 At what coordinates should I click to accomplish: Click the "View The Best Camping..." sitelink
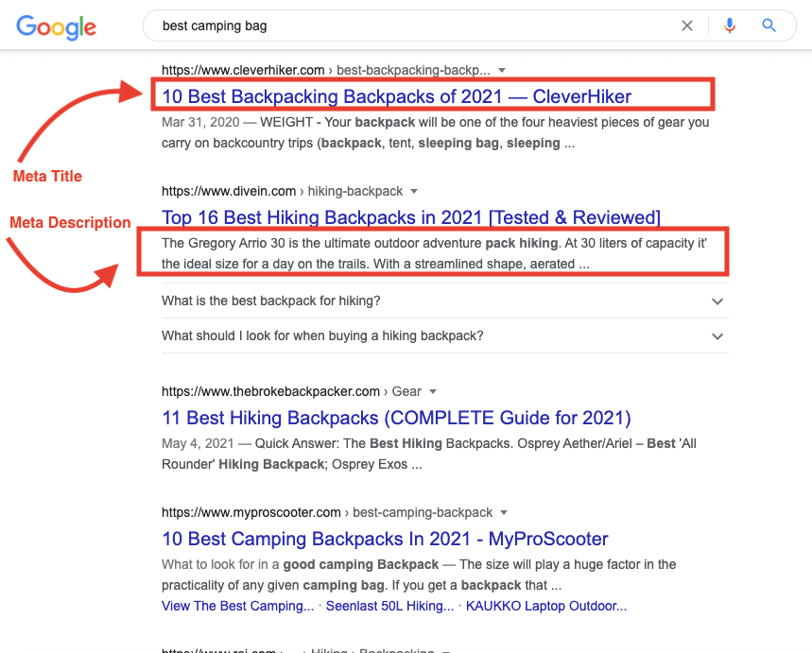point(236,606)
